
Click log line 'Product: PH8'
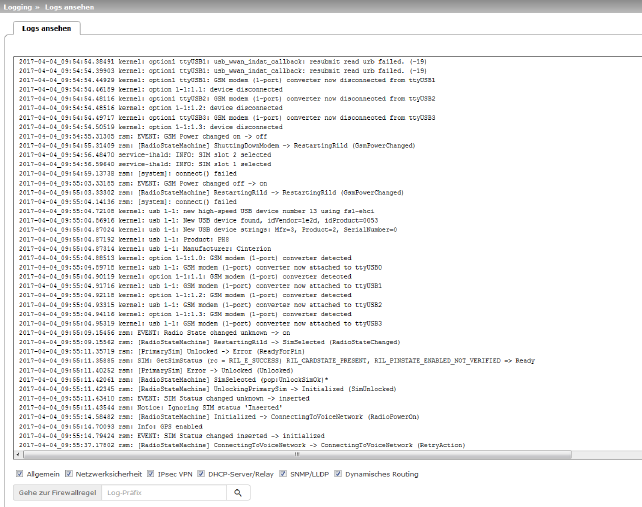124,239
